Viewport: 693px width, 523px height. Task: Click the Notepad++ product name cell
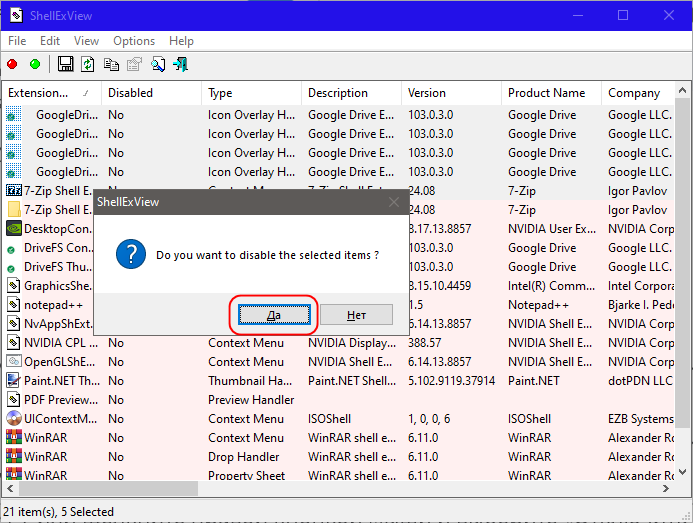[x=538, y=305]
